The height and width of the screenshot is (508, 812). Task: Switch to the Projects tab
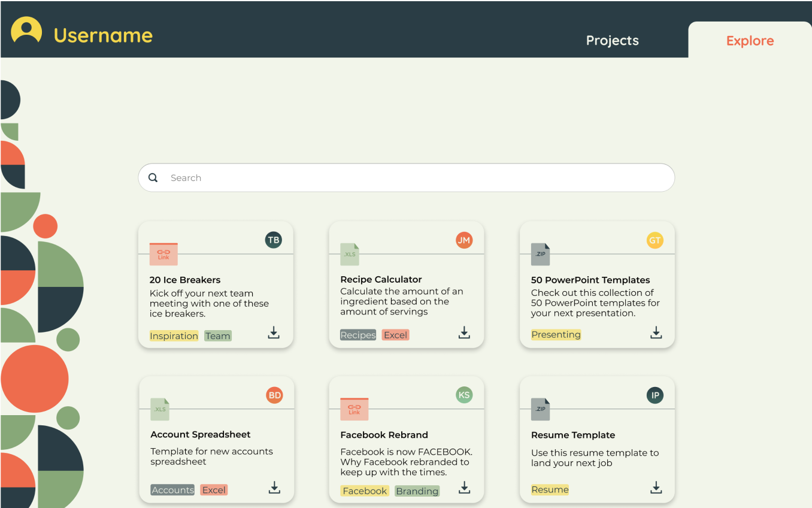point(612,41)
